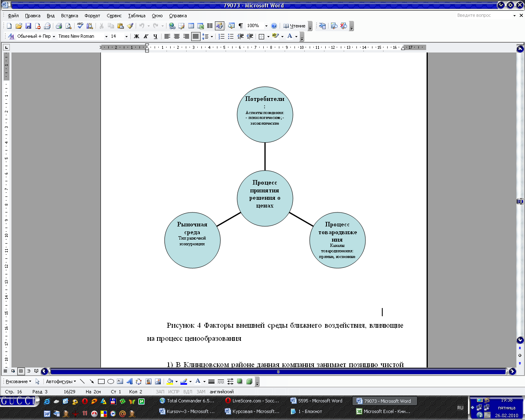Insert a Microsoft Excel worksheet
Screen dimensions: 525x420
pyautogui.click(x=201, y=26)
